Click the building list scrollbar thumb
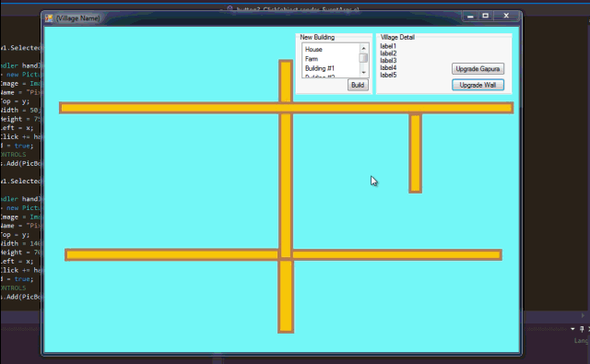The width and height of the screenshot is (590, 364). pos(363,58)
